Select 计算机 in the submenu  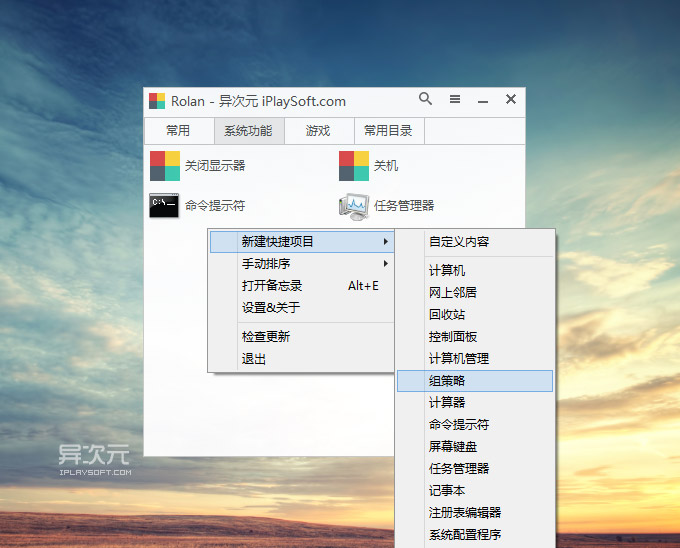[475, 271]
